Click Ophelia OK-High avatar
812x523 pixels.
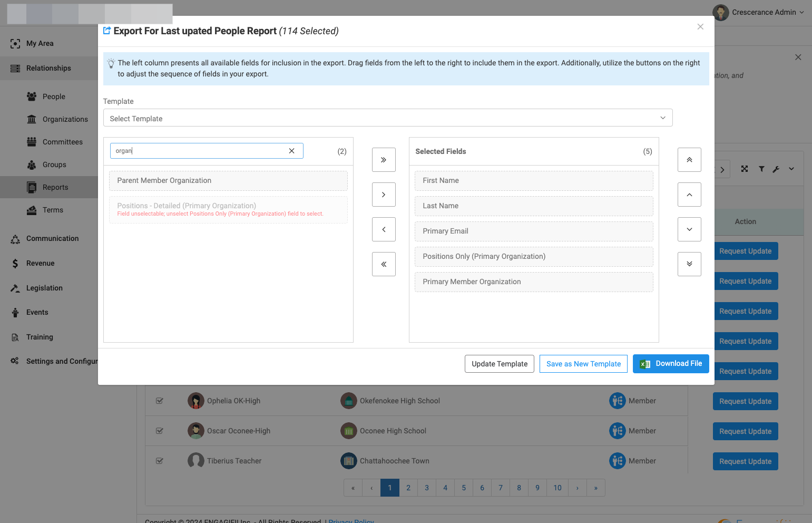point(196,401)
